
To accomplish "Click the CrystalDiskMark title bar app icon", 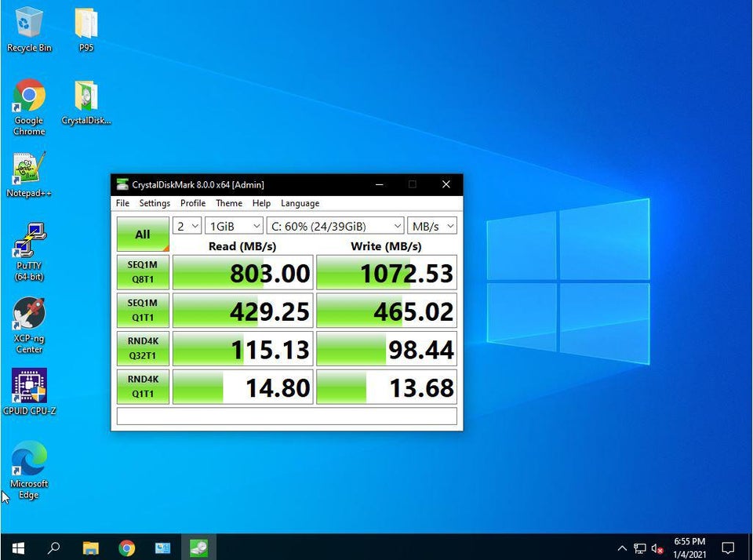I will (x=122, y=184).
